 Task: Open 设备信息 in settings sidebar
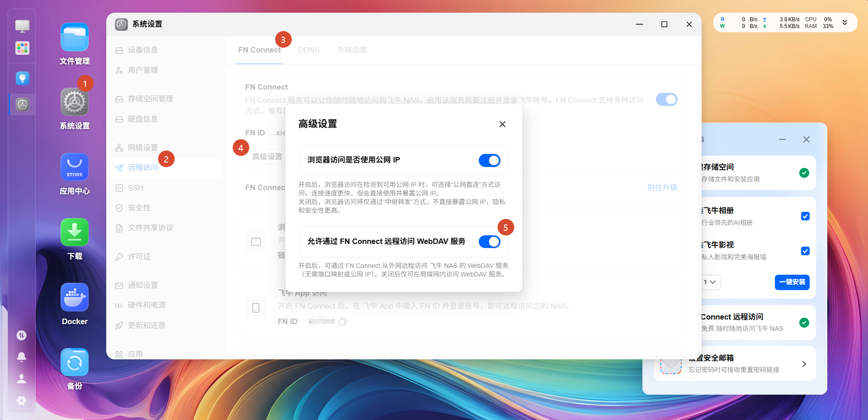point(165,50)
